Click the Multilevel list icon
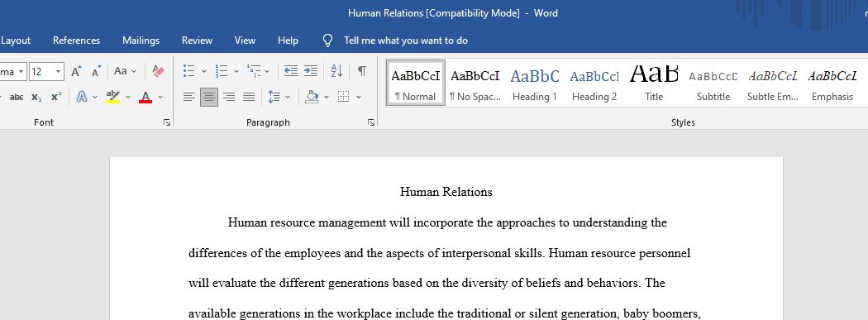 tap(254, 71)
